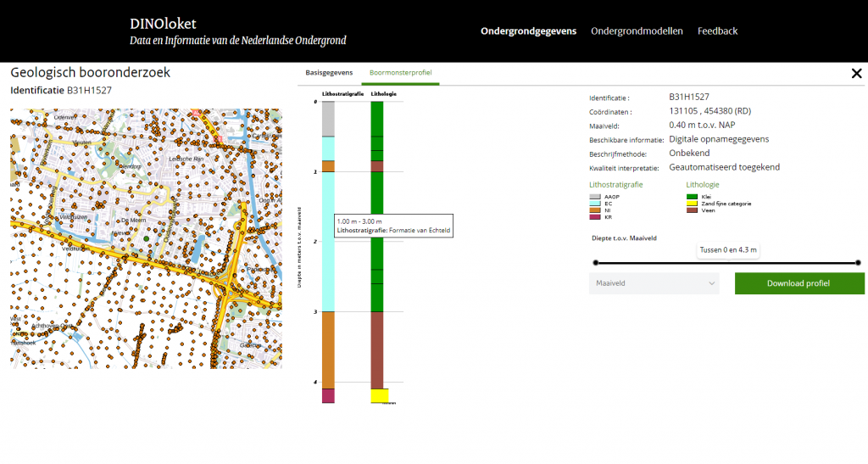Click the AAOP gray legend swatch
The width and height of the screenshot is (868, 464).
coord(595,197)
